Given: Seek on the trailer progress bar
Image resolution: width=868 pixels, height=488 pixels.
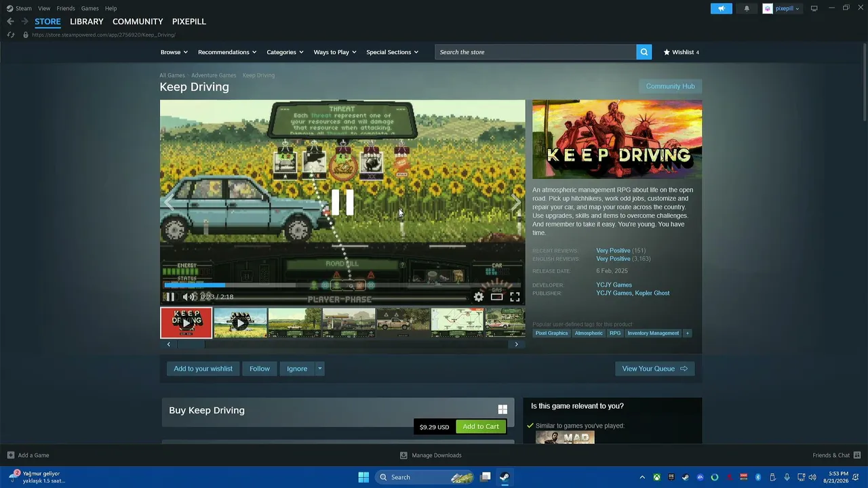Looking at the screenshot, I should pyautogui.click(x=342, y=285).
